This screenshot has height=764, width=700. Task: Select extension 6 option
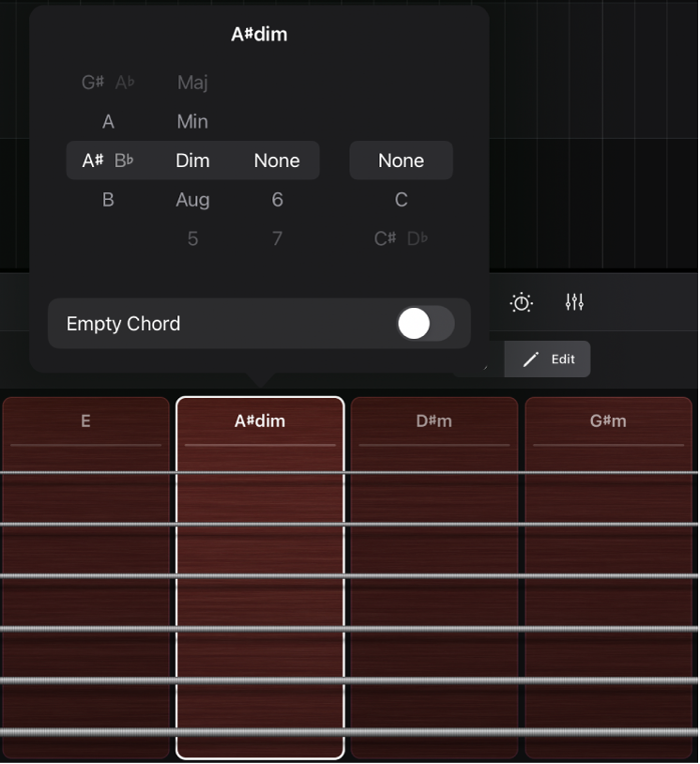pyautogui.click(x=277, y=200)
